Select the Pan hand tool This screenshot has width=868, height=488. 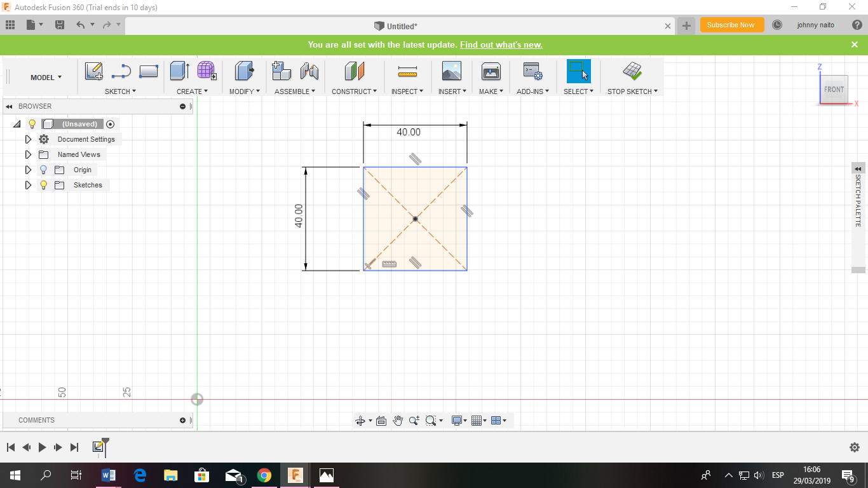click(x=398, y=421)
